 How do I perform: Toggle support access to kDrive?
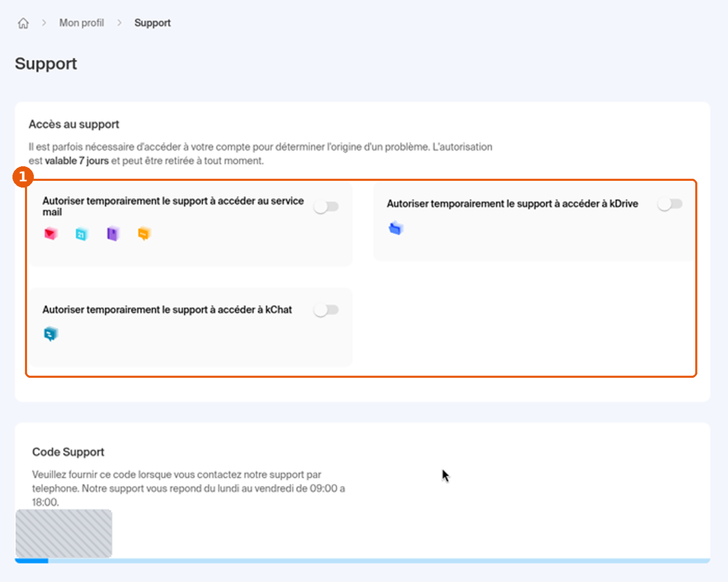click(670, 204)
